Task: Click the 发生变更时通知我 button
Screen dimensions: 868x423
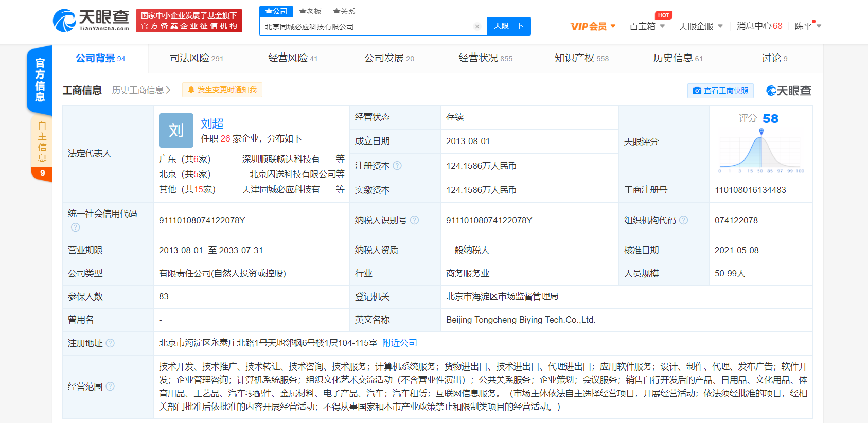Action: click(222, 90)
